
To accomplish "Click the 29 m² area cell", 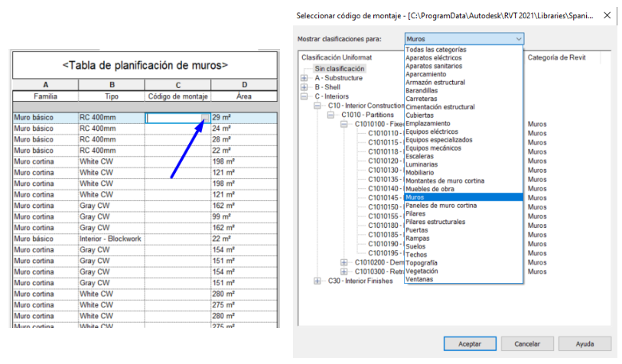I will (x=244, y=118).
